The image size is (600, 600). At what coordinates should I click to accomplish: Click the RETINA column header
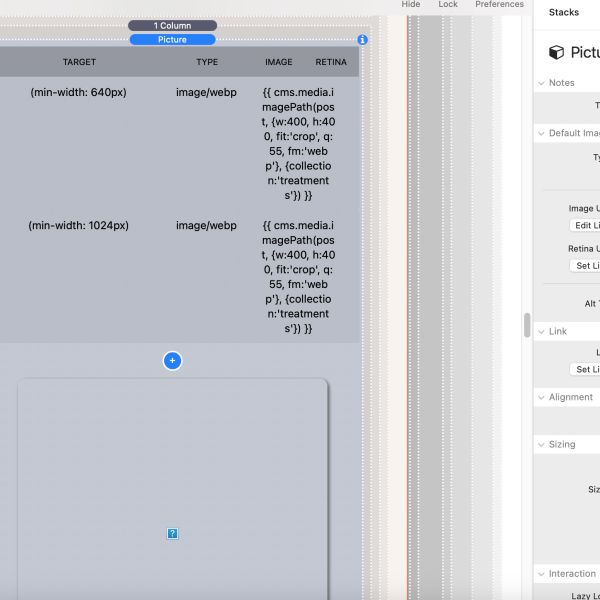coord(331,62)
